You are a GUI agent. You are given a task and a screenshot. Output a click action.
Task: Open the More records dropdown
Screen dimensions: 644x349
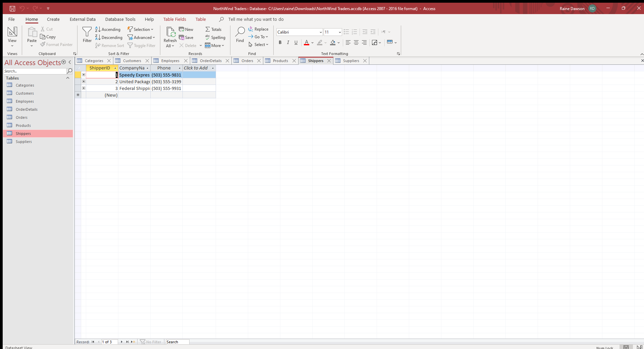215,46
